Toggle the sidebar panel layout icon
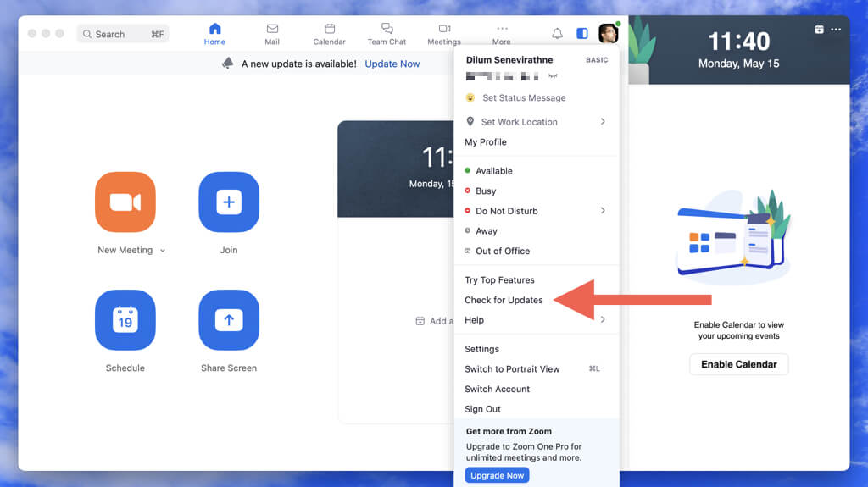Viewport: 868px width, 487px height. click(x=581, y=34)
